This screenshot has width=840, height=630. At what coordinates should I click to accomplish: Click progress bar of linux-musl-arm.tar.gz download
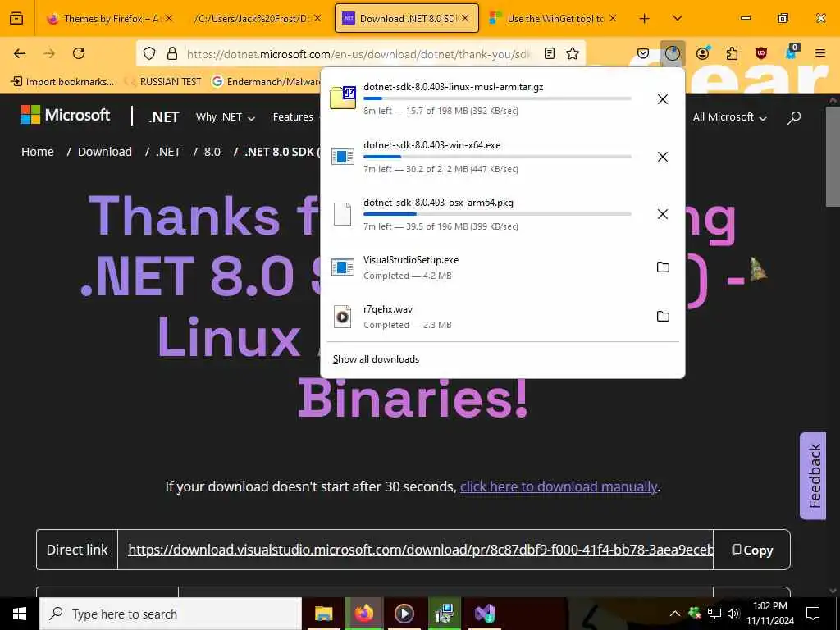497,98
